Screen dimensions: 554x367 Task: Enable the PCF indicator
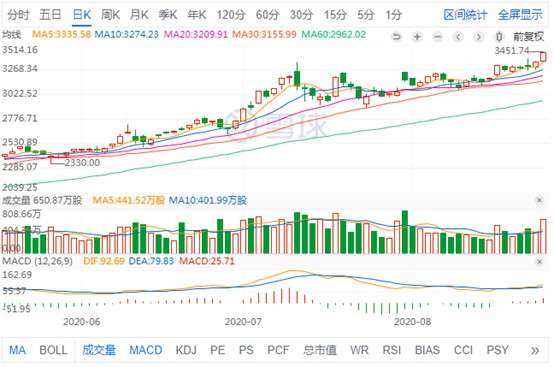278,350
